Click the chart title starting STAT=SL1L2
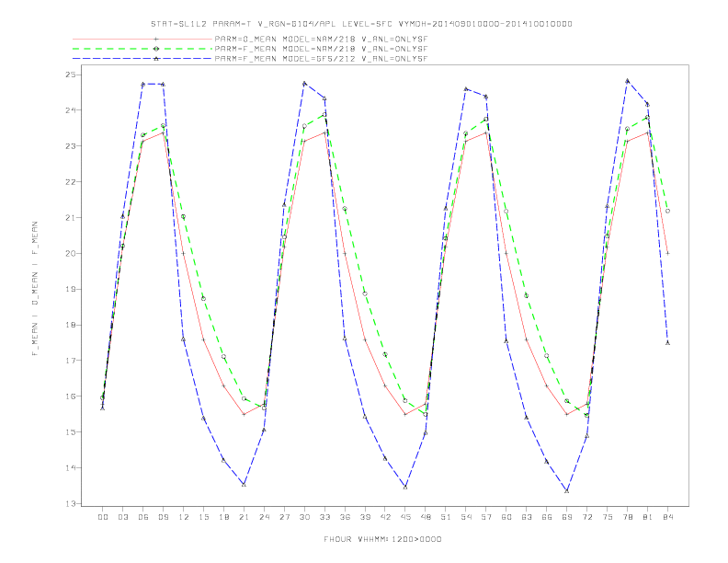Viewport: 728px width, 563px height. pyautogui.click(x=361, y=24)
